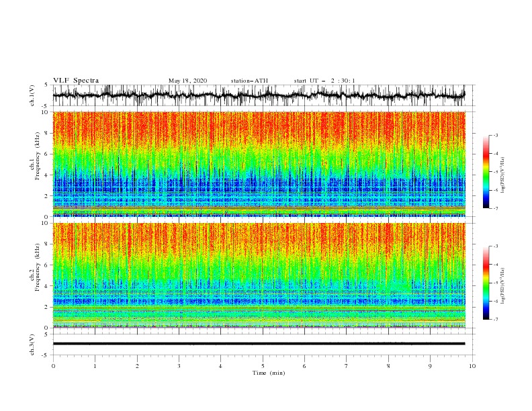Click the time axis tick label 9
Screen dimensions: 532x411
tap(430, 366)
